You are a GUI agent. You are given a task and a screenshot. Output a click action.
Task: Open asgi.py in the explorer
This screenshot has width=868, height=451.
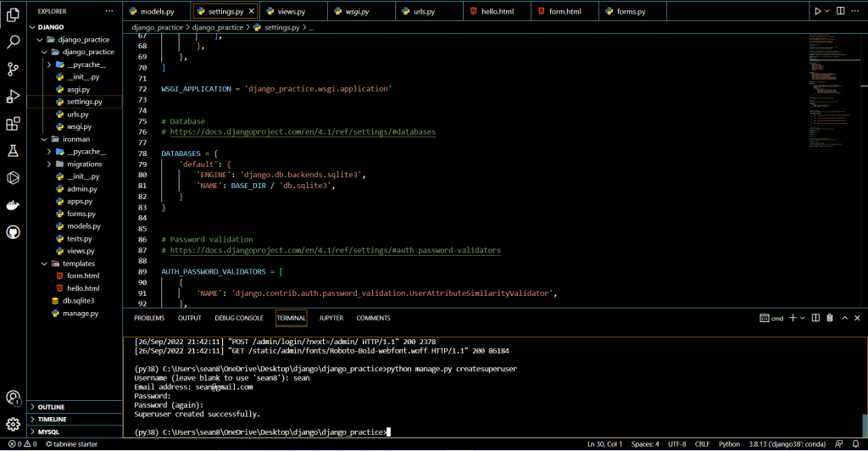pyautogui.click(x=75, y=90)
